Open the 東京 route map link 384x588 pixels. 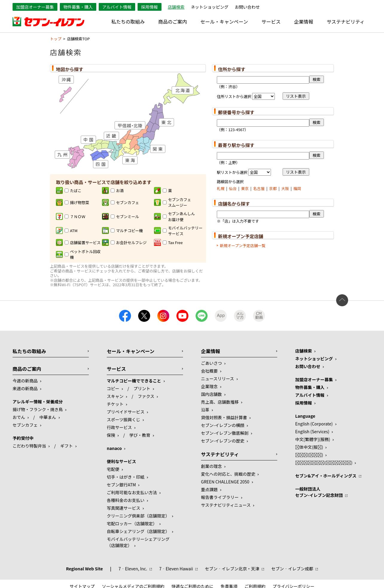(x=245, y=189)
